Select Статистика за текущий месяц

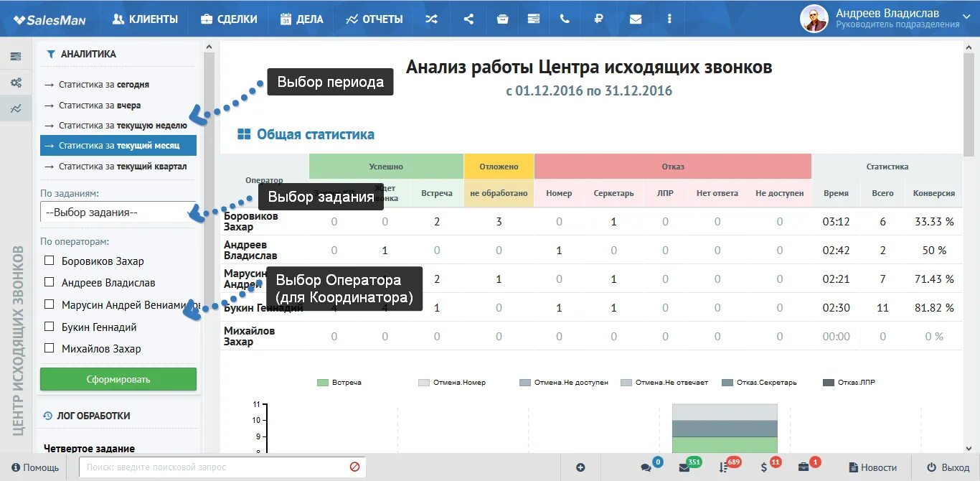pos(118,145)
